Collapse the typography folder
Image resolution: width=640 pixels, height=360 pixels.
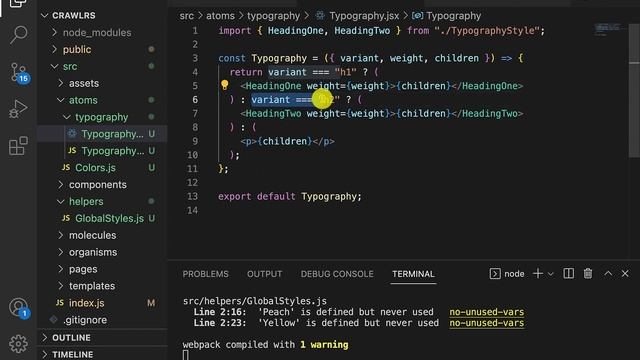[x=102, y=117]
